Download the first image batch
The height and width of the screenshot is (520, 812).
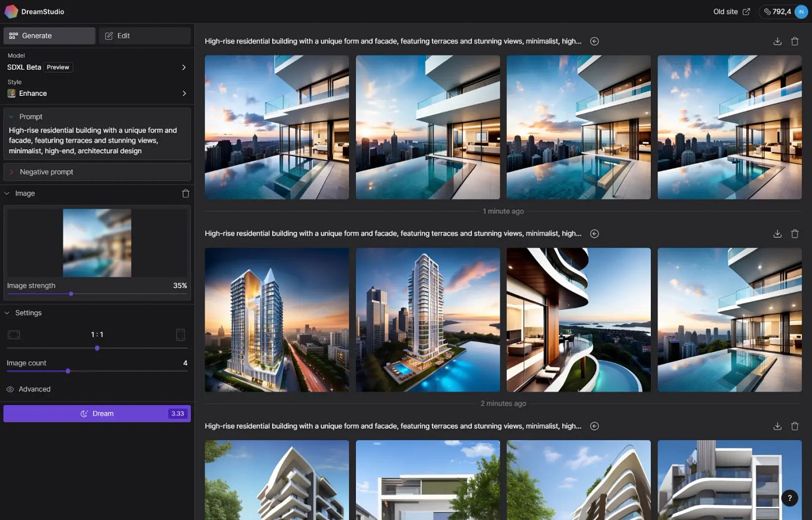coord(777,41)
